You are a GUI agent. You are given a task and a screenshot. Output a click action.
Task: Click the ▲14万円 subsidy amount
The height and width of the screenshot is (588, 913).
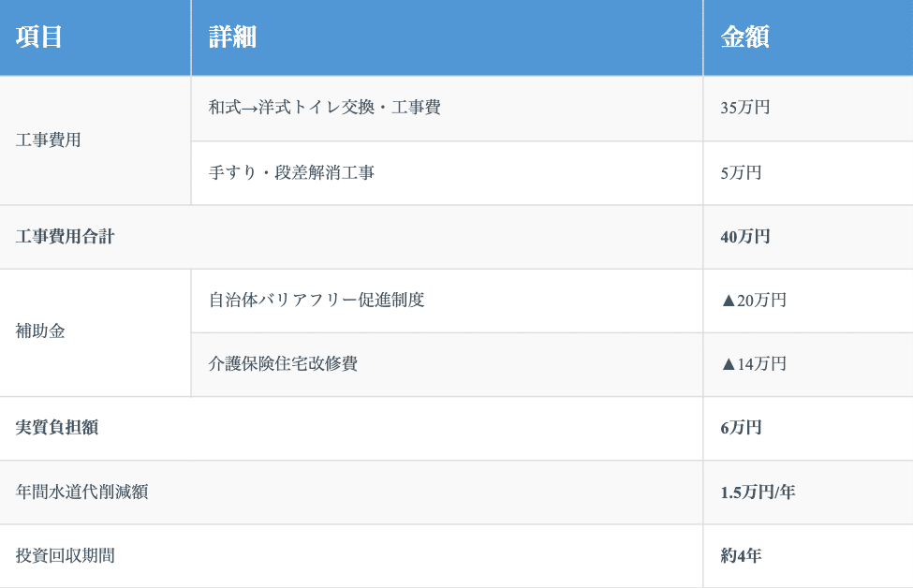coord(753,364)
